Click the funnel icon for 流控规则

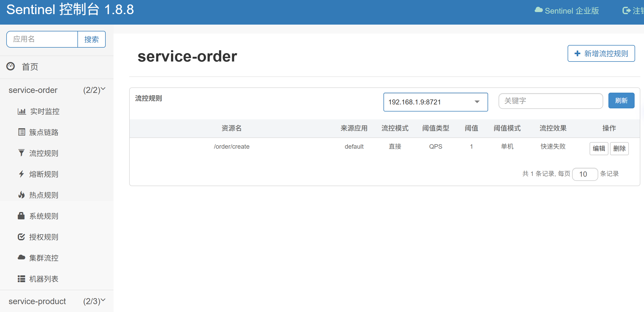(21, 153)
